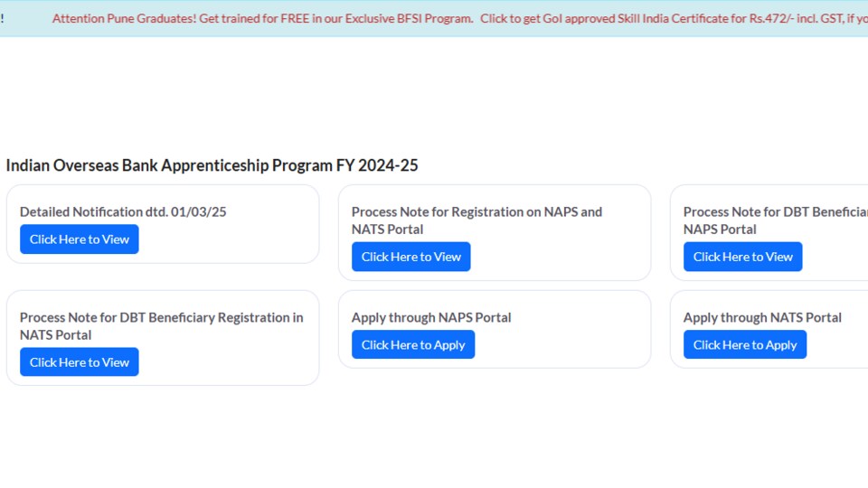Viewport: 868px width, 488px height.
Task: View DBT Beneficiary NAPS Portal process note
Action: point(742,257)
